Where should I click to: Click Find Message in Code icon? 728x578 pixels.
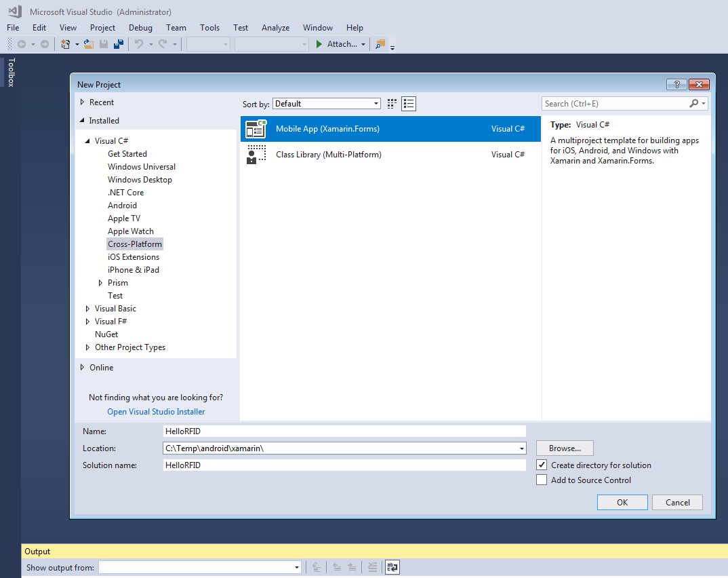(317, 567)
